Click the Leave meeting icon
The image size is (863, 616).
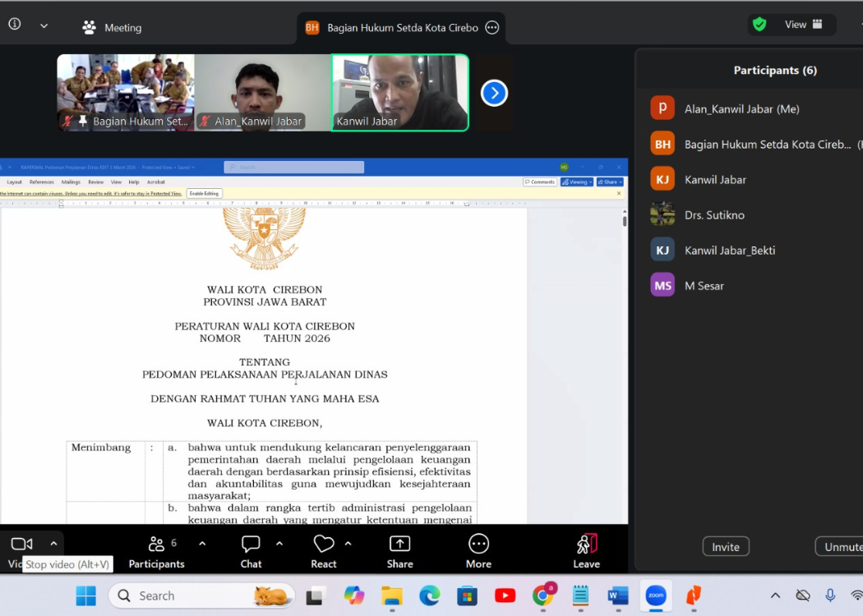coord(586,544)
